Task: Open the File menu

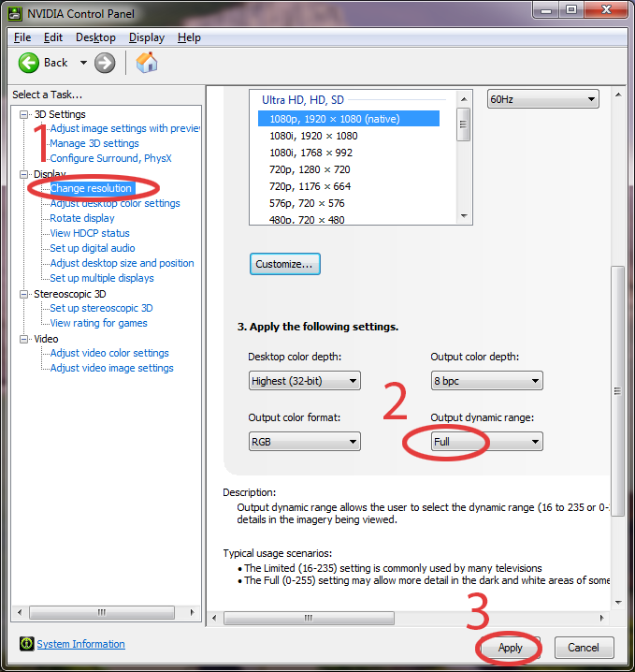Action: 22,37
